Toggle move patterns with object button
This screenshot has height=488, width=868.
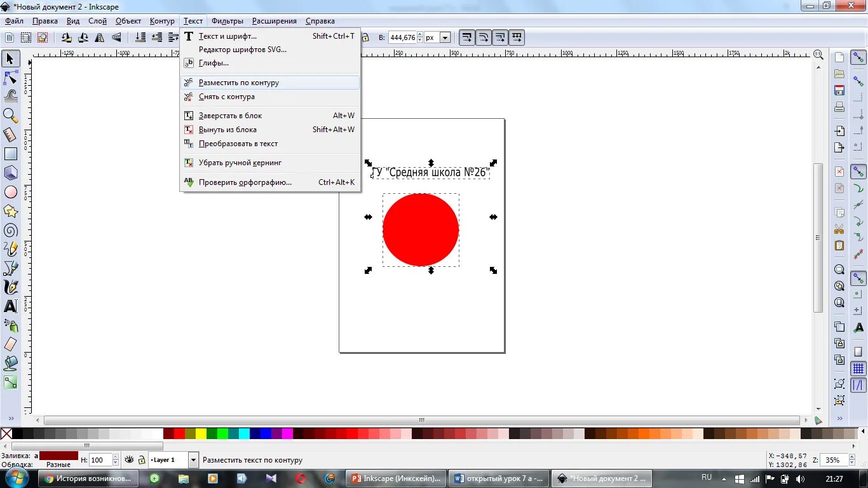coord(517,37)
